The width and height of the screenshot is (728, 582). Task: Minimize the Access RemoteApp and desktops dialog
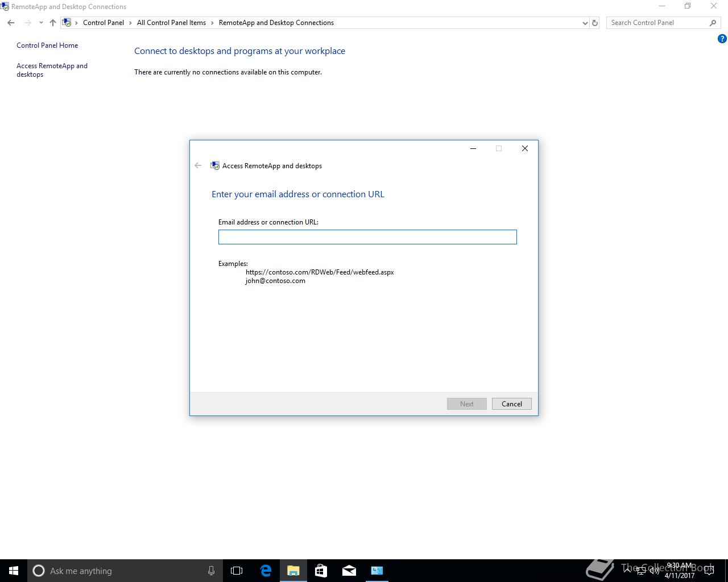(x=473, y=148)
